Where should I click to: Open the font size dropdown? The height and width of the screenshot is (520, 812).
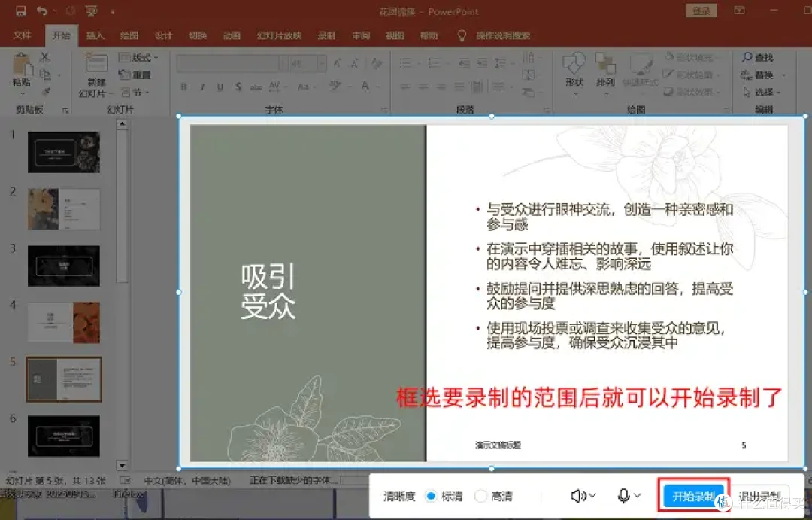tap(322, 63)
